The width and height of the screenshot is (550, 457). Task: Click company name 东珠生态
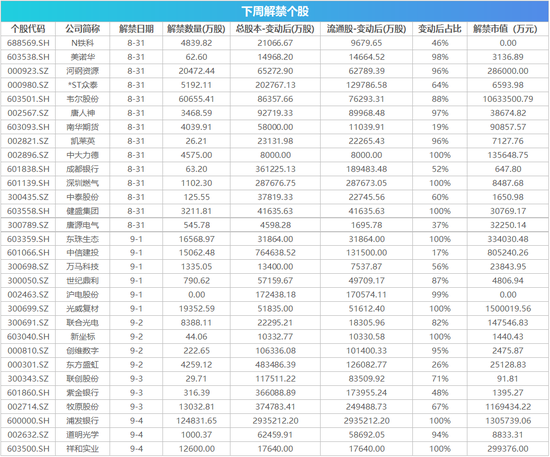click(x=82, y=239)
